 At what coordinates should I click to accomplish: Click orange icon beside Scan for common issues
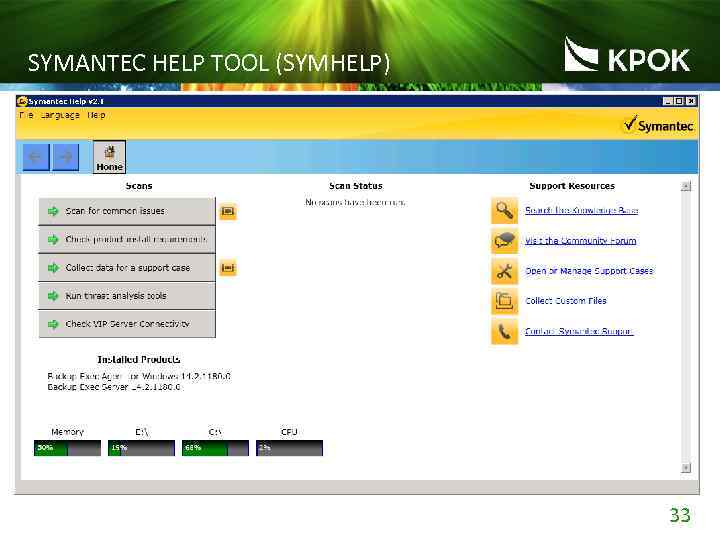click(228, 211)
